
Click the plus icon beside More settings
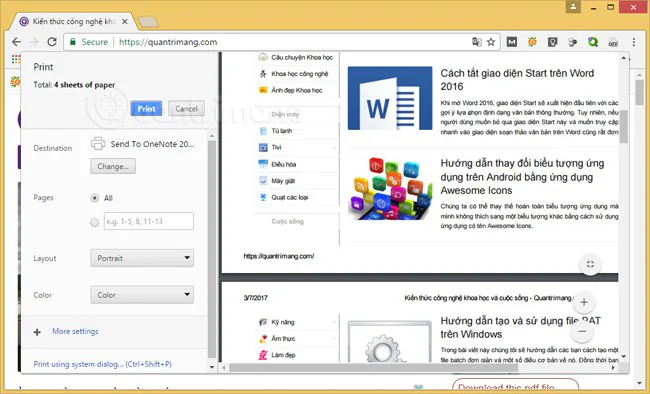click(37, 332)
